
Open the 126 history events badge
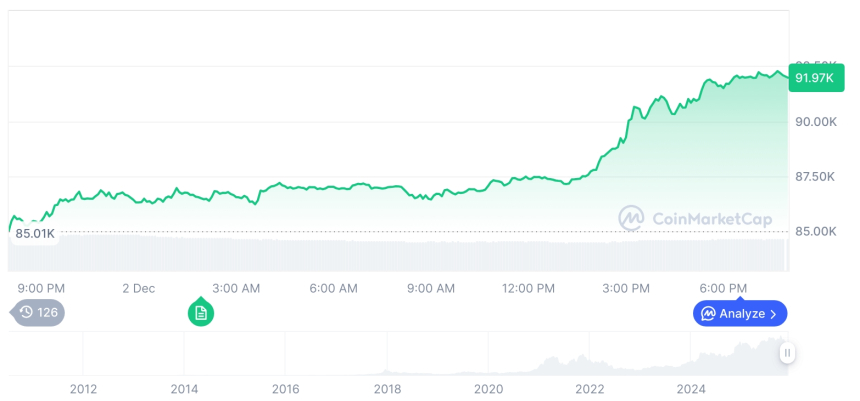pyautogui.click(x=39, y=313)
